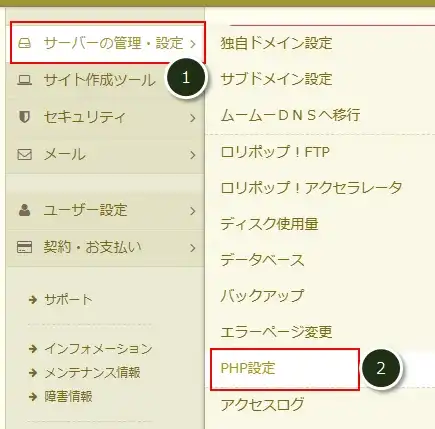This screenshot has width=435, height=429.
Task: Expand セキュリティ submenu using its chevron
Action: pyautogui.click(x=193, y=118)
